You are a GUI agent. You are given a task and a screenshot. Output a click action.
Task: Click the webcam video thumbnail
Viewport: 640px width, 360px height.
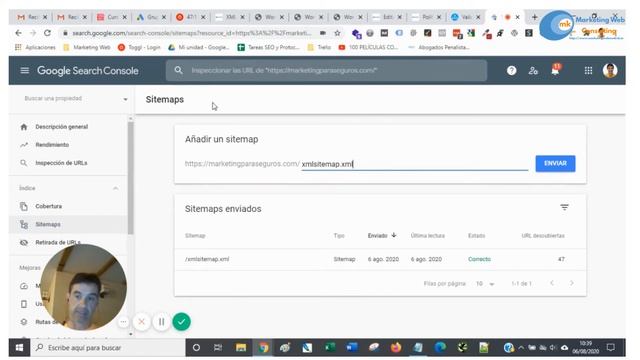[84, 287]
